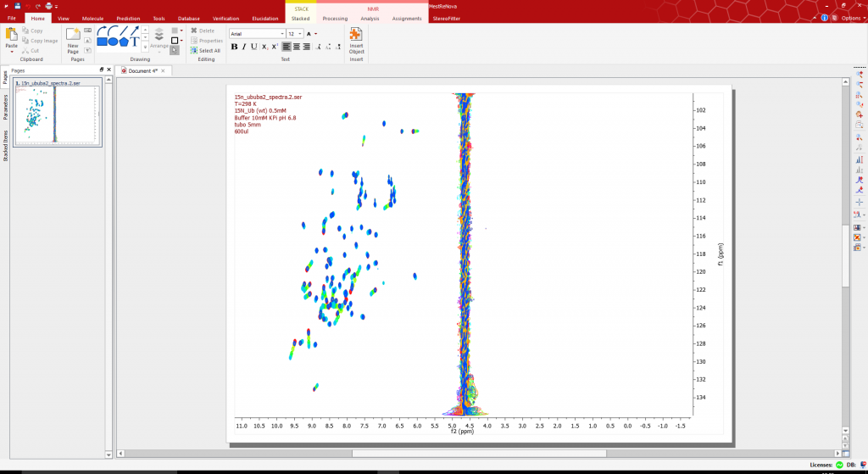Image resolution: width=868 pixels, height=474 pixels.
Task: Select the polygon drawing shape
Action: pos(124,42)
